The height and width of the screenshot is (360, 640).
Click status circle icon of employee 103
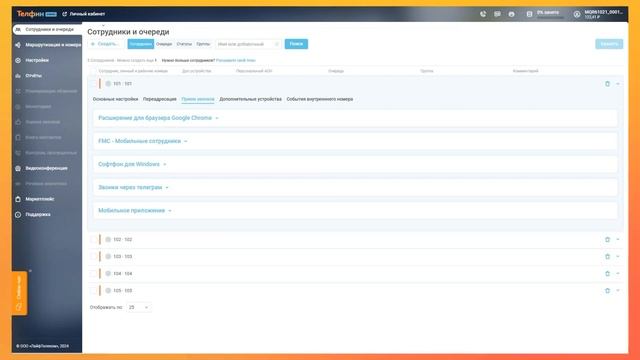point(108,257)
